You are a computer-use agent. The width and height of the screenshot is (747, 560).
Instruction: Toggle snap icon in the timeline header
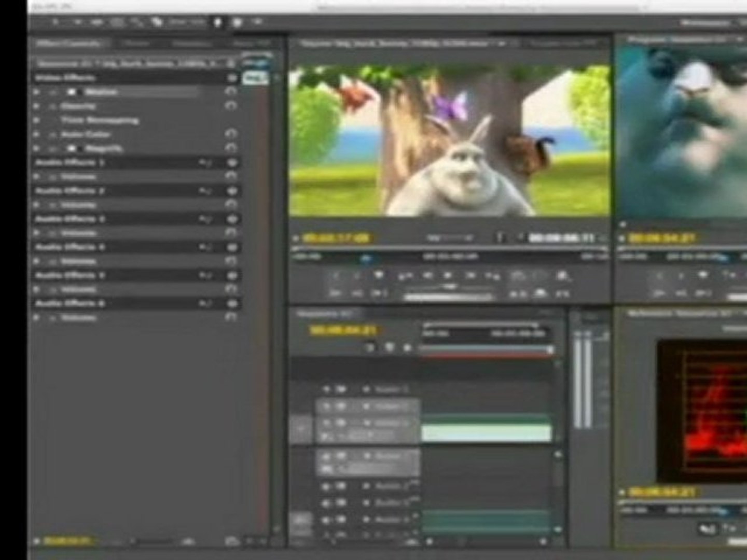[369, 348]
